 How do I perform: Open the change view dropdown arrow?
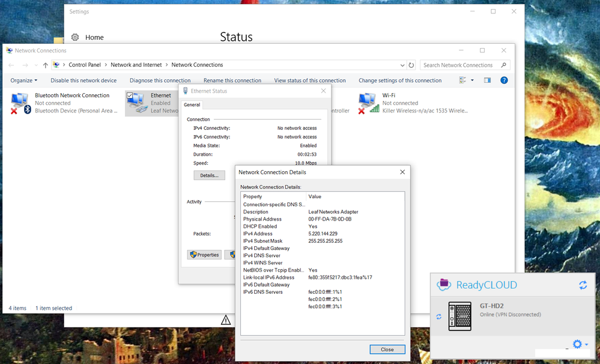(x=472, y=80)
